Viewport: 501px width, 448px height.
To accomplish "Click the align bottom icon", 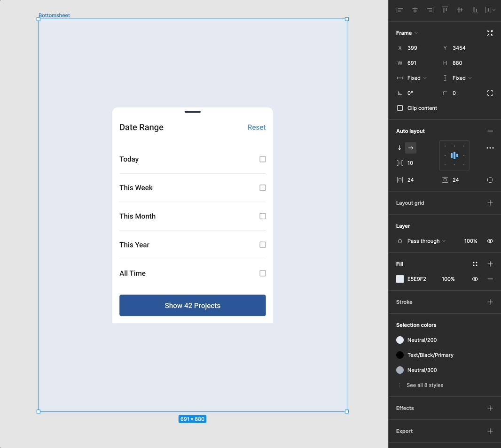I will click(475, 10).
